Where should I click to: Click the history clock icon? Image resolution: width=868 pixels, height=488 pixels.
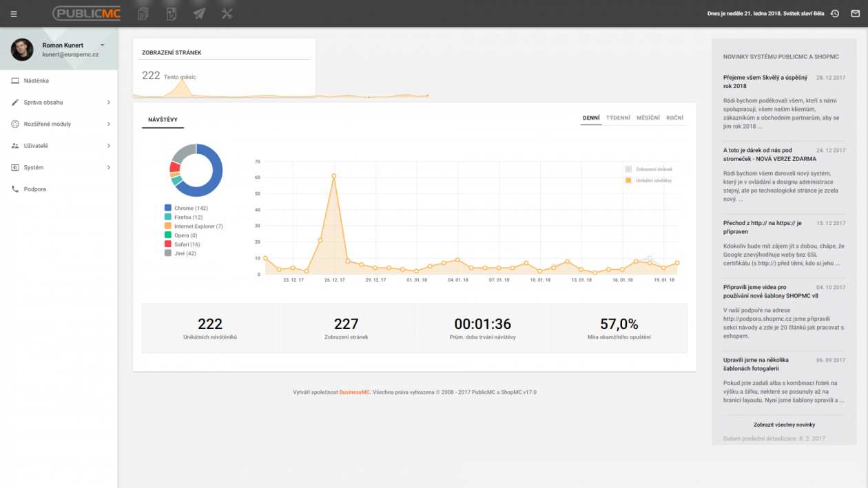click(835, 14)
